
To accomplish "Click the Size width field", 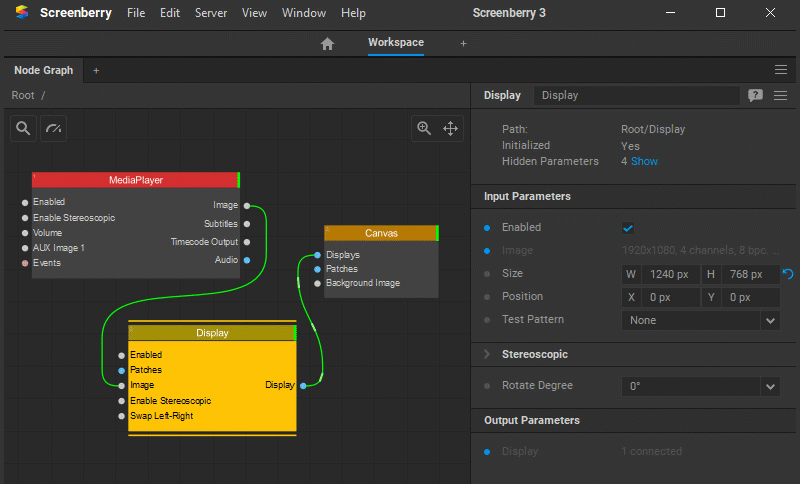I will coord(670,274).
